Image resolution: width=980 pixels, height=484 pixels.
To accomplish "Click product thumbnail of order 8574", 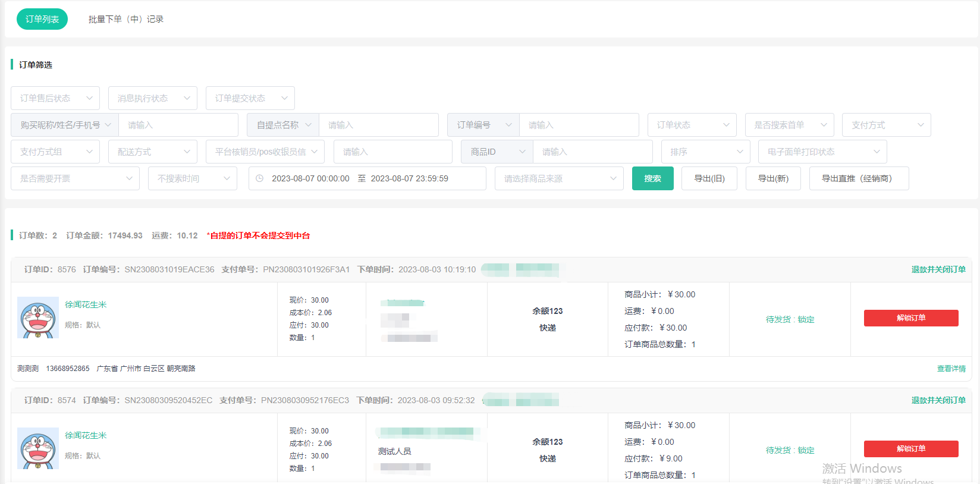I will [x=38, y=448].
